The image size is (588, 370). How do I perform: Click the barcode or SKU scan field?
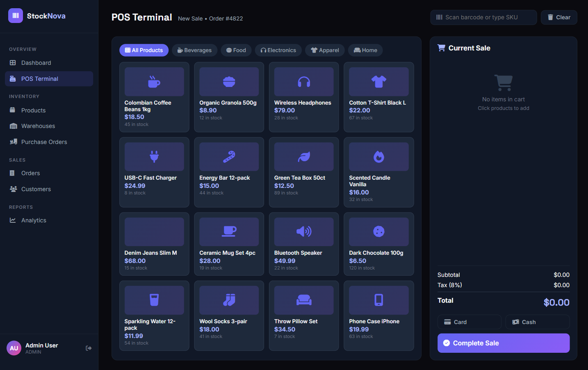pos(484,17)
